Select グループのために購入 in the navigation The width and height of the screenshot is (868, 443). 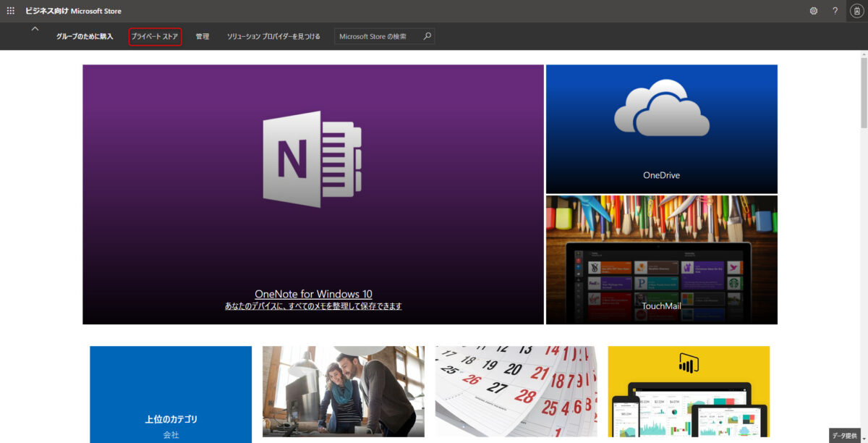pyautogui.click(x=85, y=35)
